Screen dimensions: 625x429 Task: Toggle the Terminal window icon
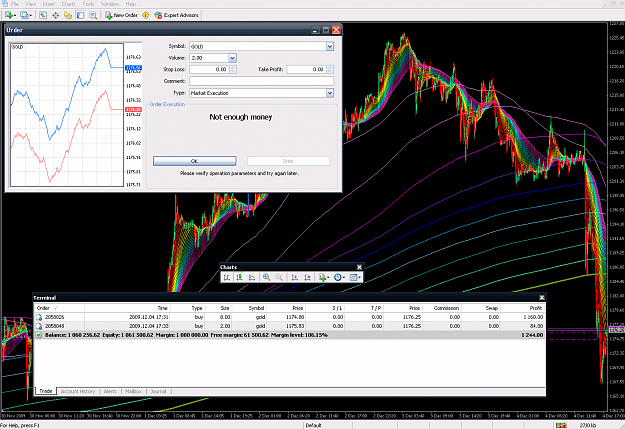[81, 15]
